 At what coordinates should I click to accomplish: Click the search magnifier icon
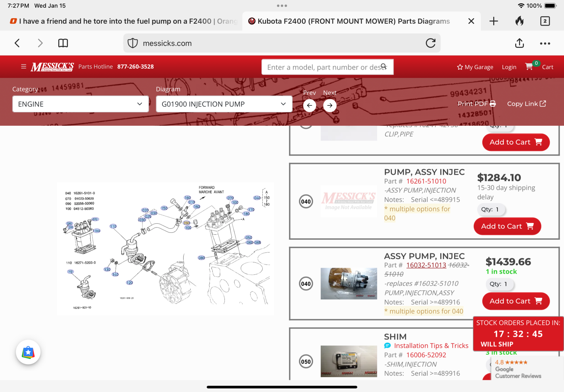[384, 67]
